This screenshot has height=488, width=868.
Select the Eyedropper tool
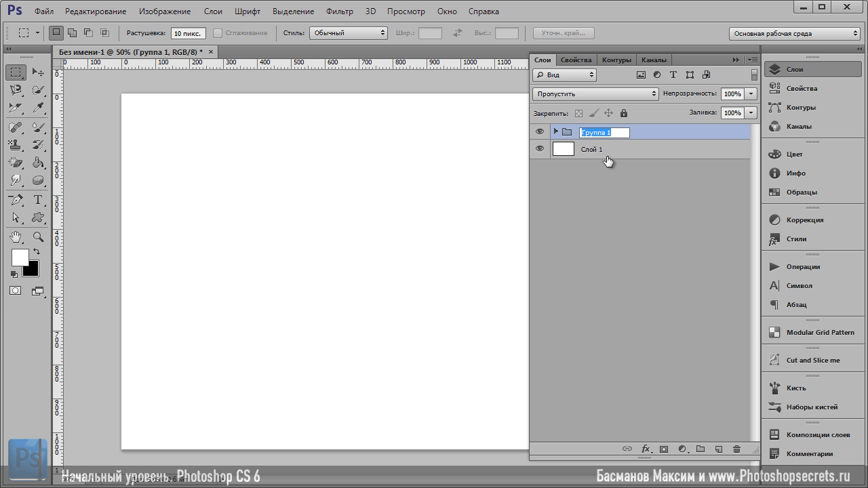point(38,108)
